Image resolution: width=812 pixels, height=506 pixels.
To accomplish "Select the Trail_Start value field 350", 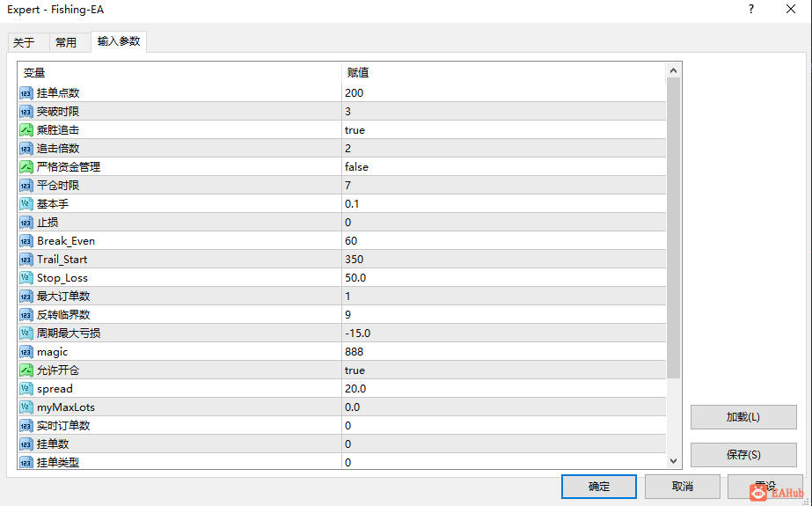I will tap(503, 260).
